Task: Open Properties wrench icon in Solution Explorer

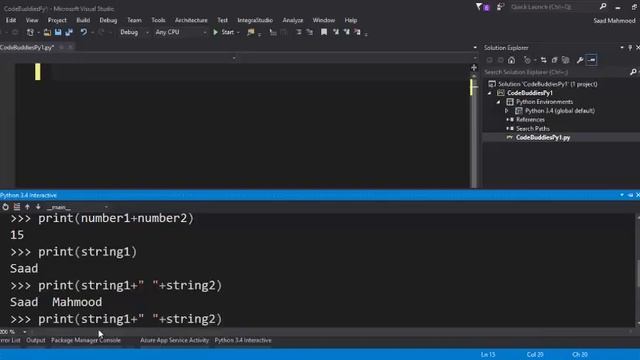Action: (580, 60)
